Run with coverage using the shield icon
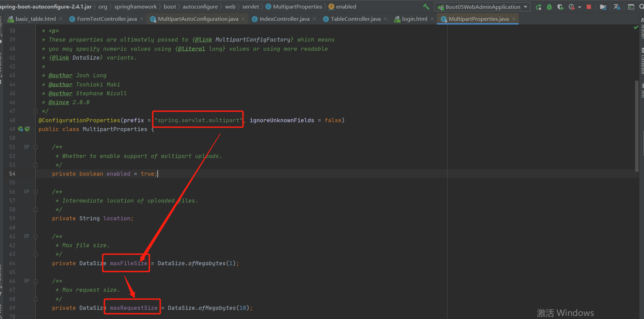This screenshot has height=319, width=644. point(560,7)
